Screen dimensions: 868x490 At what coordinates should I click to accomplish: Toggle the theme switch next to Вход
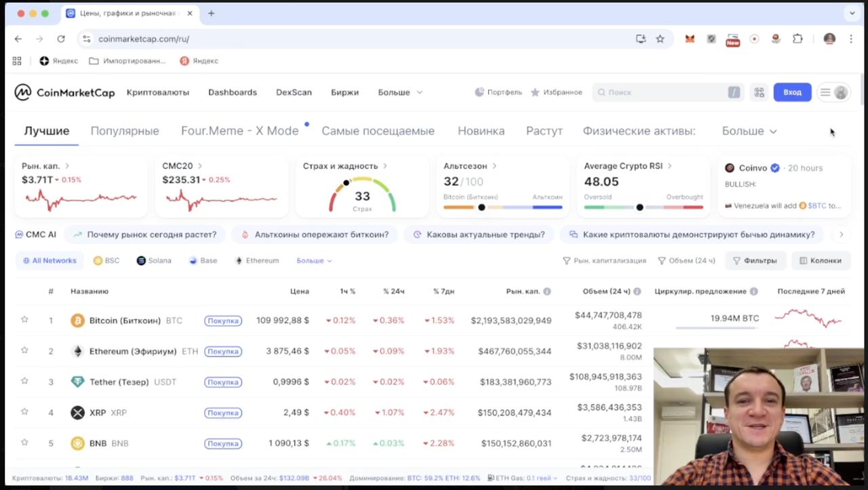coord(833,92)
